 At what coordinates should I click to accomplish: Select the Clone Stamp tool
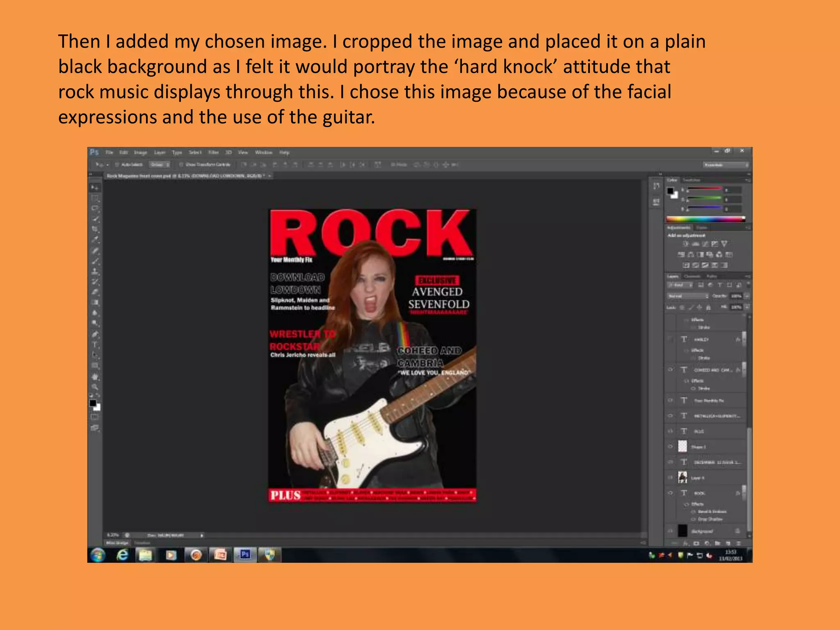pyautogui.click(x=95, y=271)
